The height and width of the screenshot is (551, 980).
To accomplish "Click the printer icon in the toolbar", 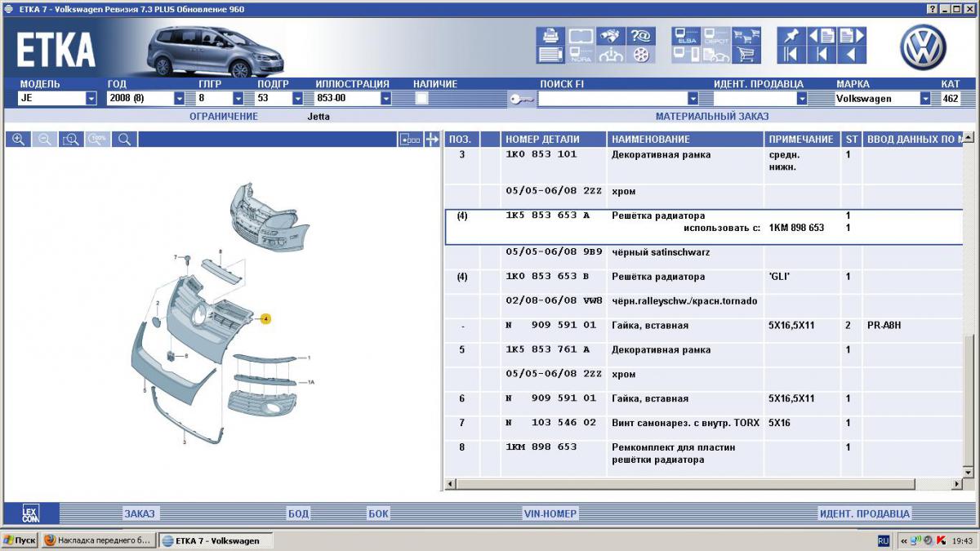I will click(550, 36).
